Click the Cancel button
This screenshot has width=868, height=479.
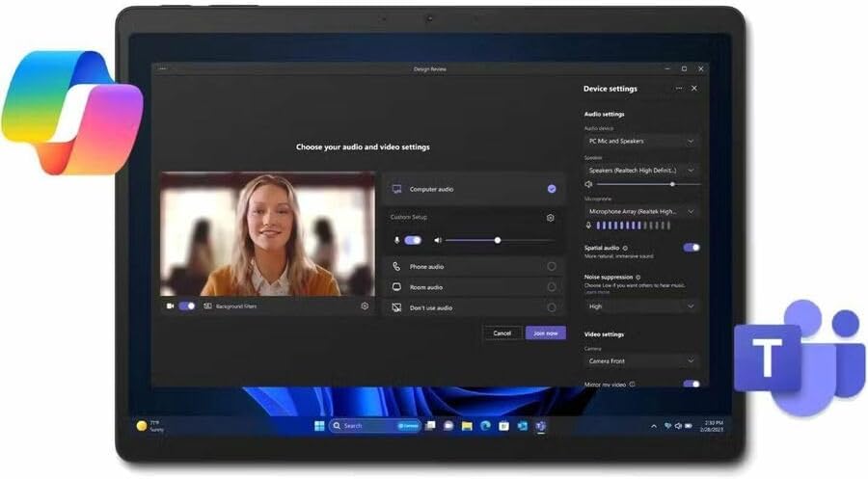pyautogui.click(x=502, y=333)
